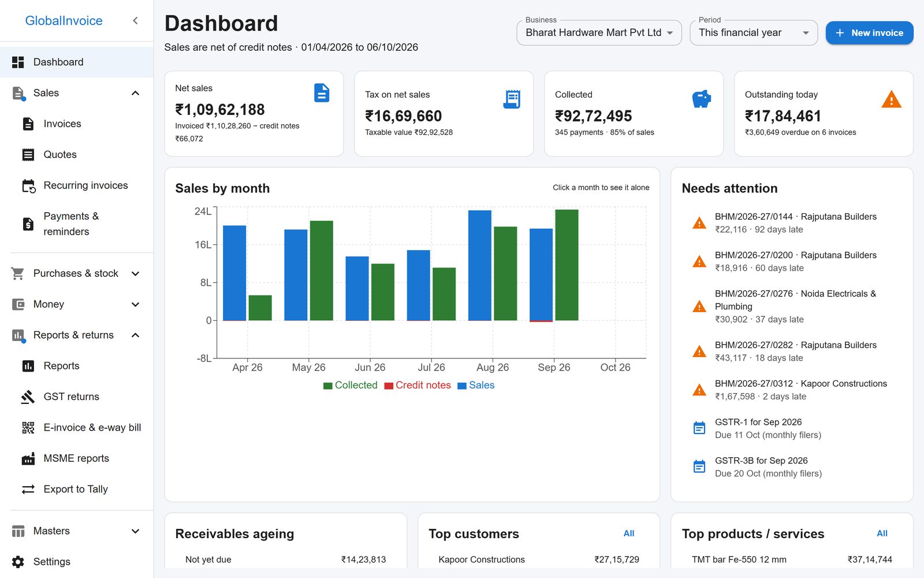Open the Period dropdown
Screen dimensions: 924x578
tap(754, 33)
